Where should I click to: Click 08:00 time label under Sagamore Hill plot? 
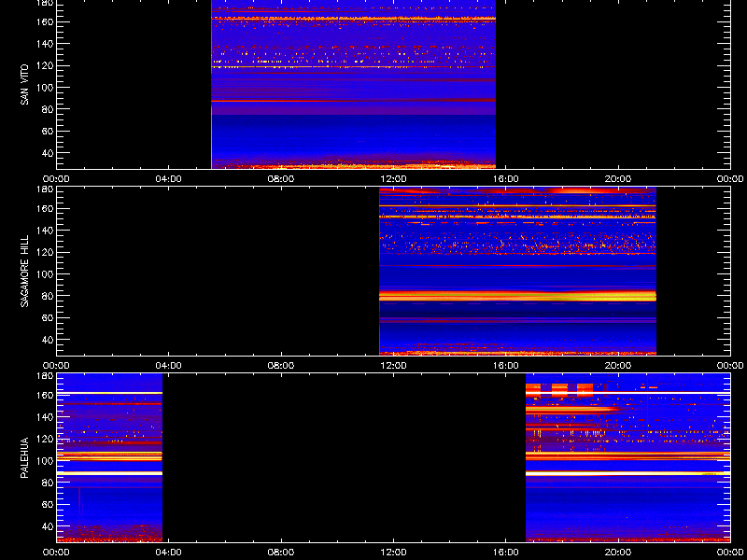pos(281,366)
